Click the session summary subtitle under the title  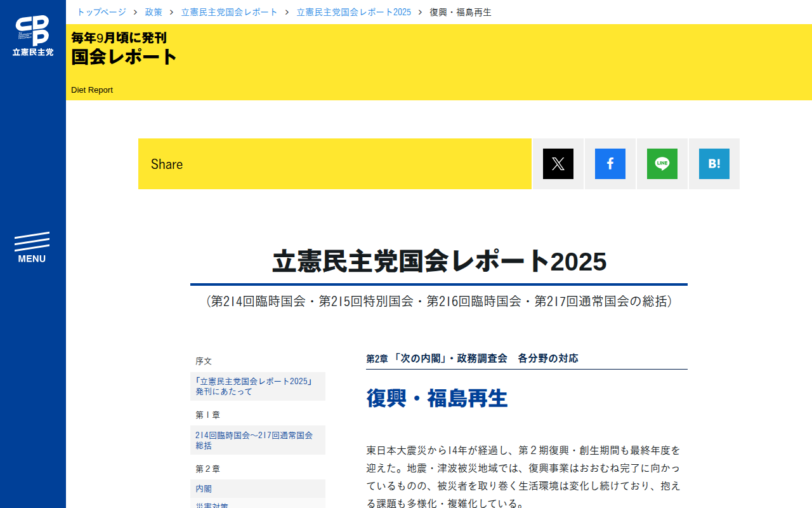tap(439, 301)
